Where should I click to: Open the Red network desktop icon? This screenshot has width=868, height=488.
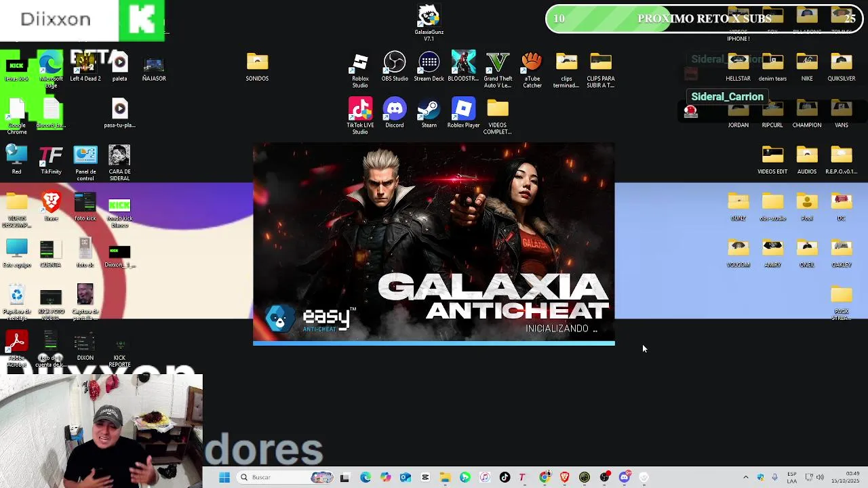[x=17, y=160]
